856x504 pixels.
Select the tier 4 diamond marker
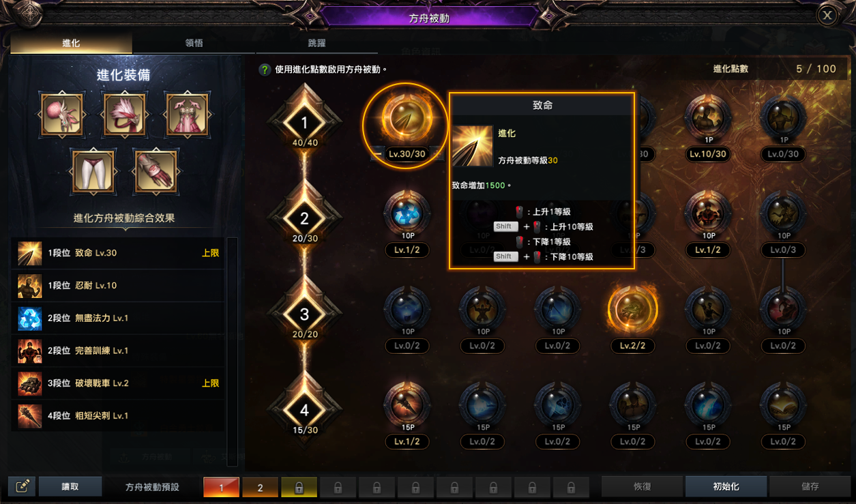point(304,410)
